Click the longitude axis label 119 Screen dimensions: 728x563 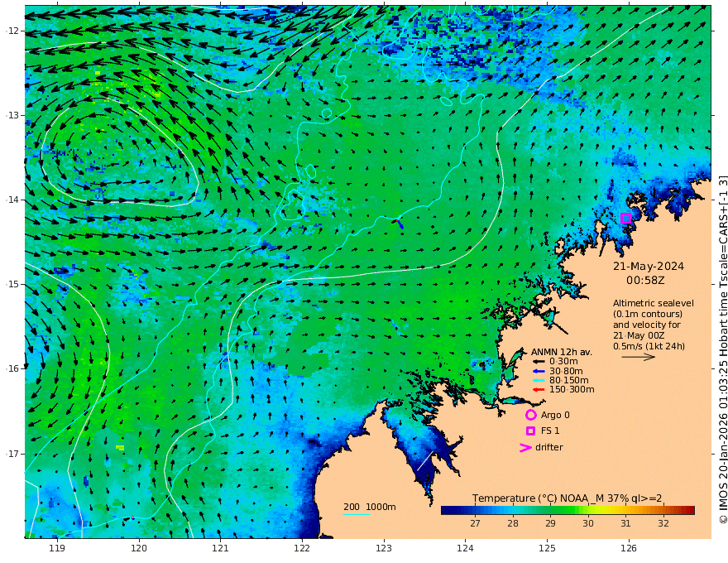[x=57, y=549]
